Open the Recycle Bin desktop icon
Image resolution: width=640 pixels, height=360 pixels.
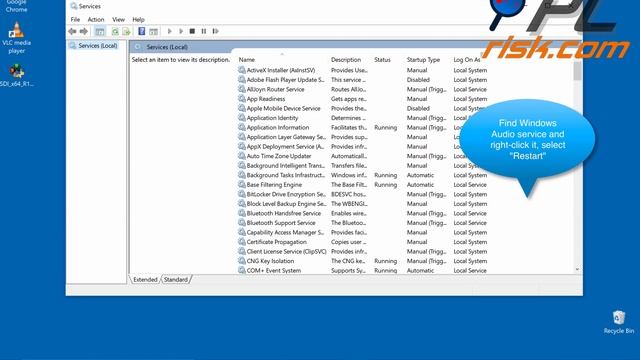(x=619, y=322)
